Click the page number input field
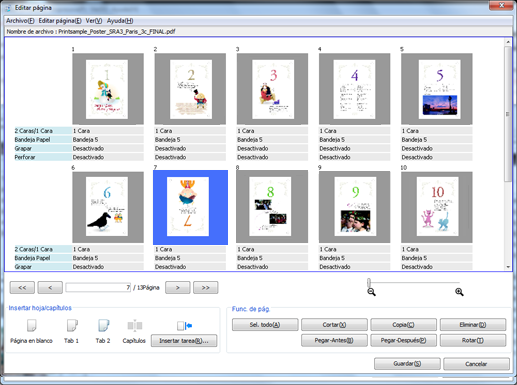The height and width of the screenshot is (385, 517). tap(98, 288)
